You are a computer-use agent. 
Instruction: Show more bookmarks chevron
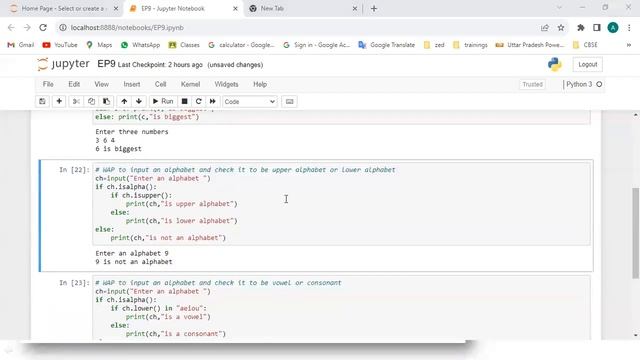(x=629, y=45)
